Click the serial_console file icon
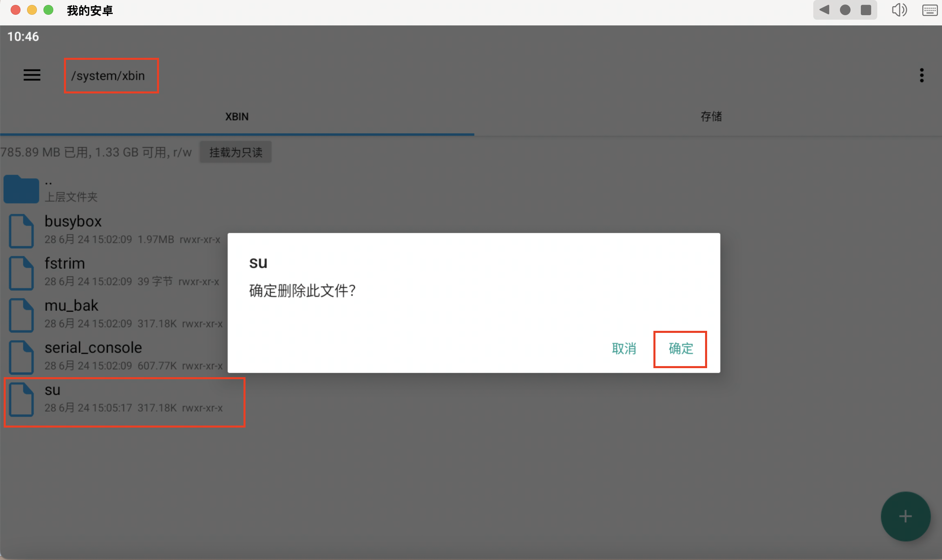Screen dimensions: 942x560 point(21,357)
